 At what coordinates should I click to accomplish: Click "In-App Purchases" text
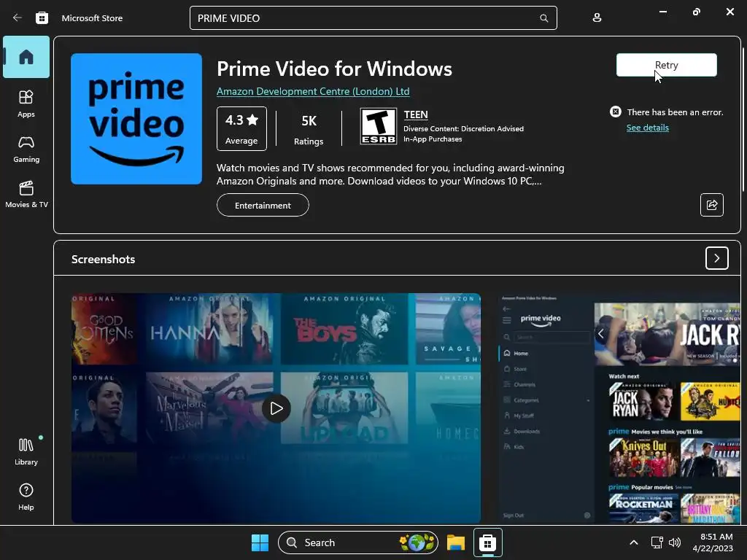tap(433, 139)
